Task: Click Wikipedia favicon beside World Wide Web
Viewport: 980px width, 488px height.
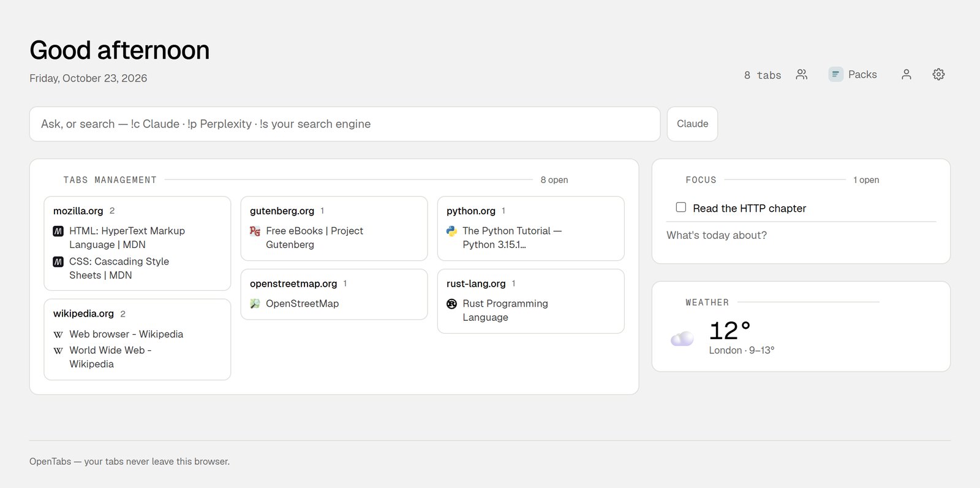Action: (x=58, y=351)
